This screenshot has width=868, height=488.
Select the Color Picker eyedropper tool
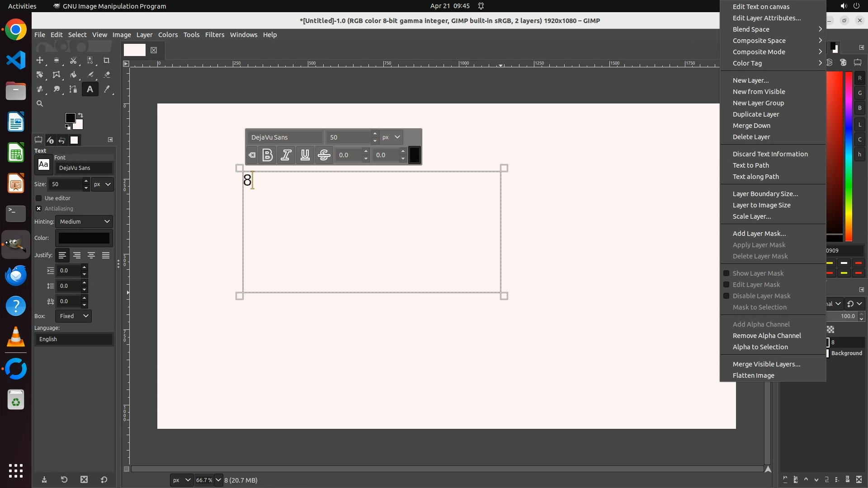tap(107, 89)
